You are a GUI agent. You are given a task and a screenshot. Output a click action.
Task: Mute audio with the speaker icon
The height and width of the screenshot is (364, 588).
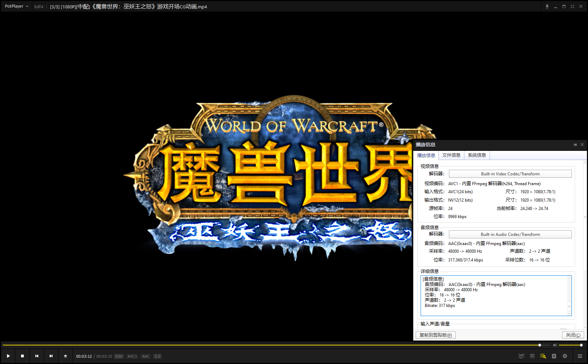555,345
